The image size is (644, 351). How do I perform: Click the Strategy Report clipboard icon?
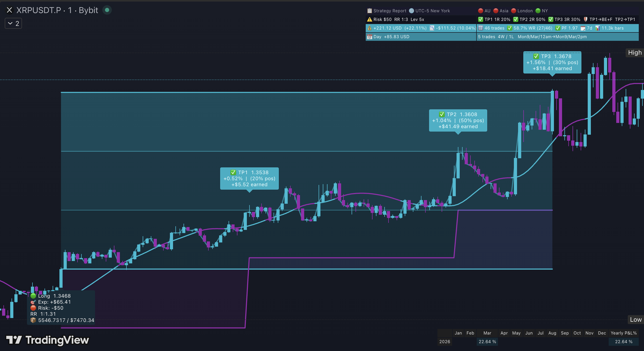click(369, 11)
